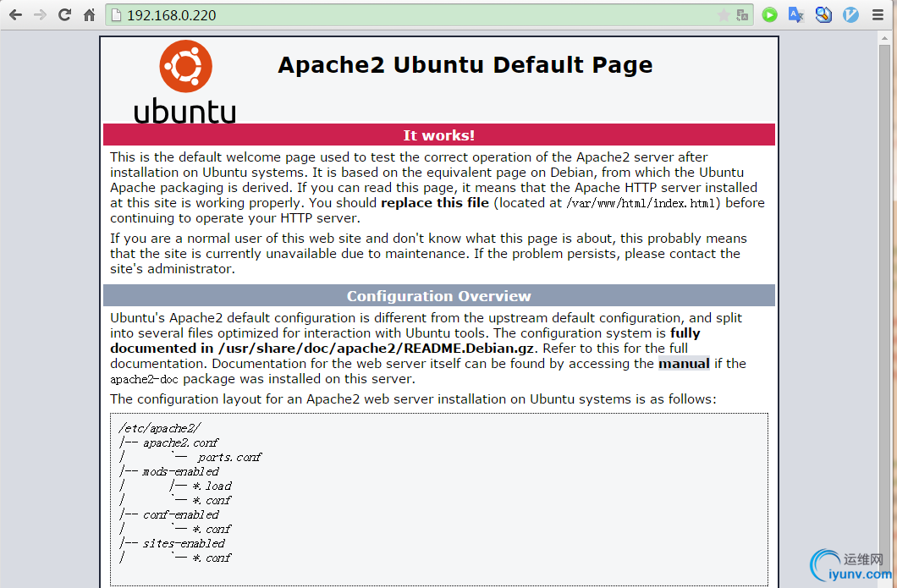Click the green play extension icon

pyautogui.click(x=769, y=15)
